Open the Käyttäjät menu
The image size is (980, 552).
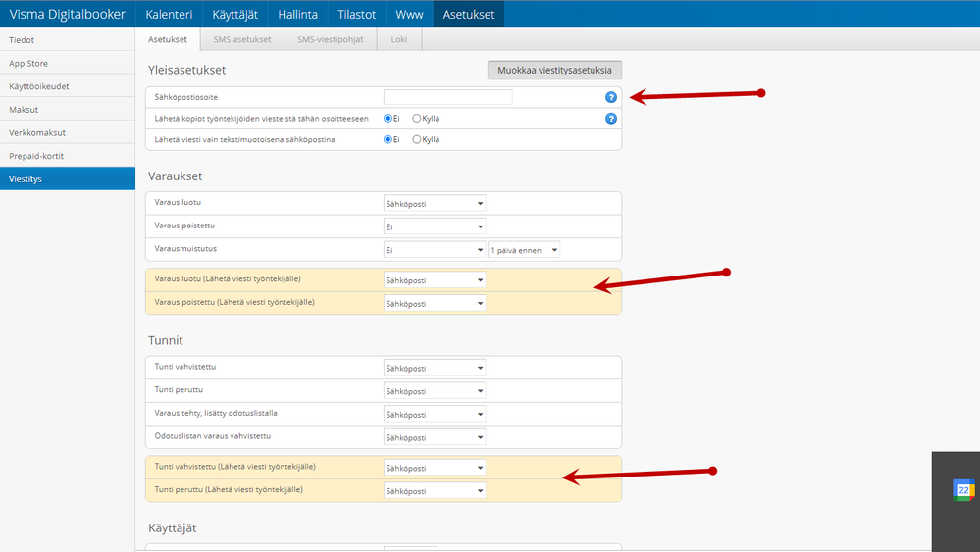235,14
